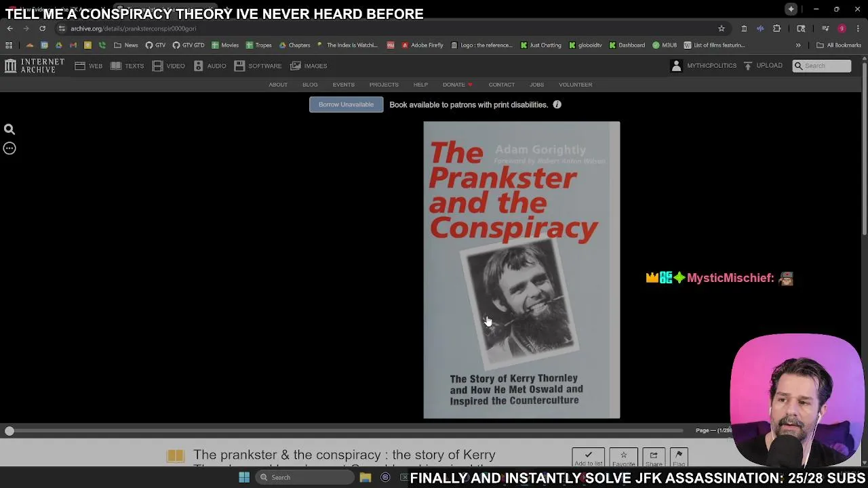Click the texts book icon beside title

click(x=176, y=456)
